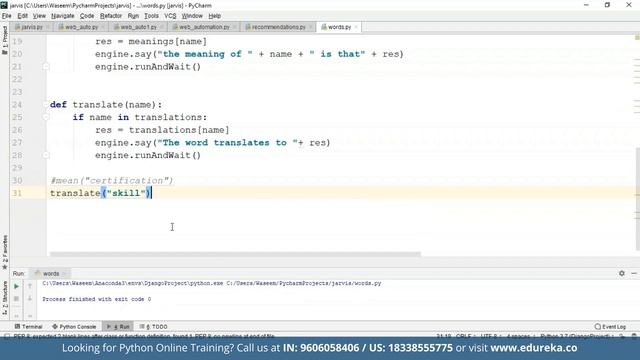Click the up arrow icon in Run panel

[x=30, y=287]
